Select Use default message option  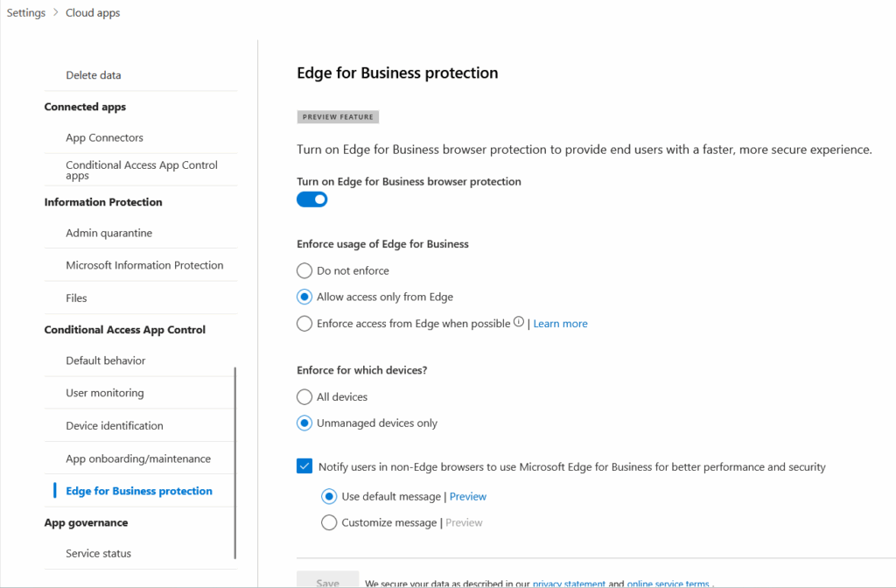point(329,497)
